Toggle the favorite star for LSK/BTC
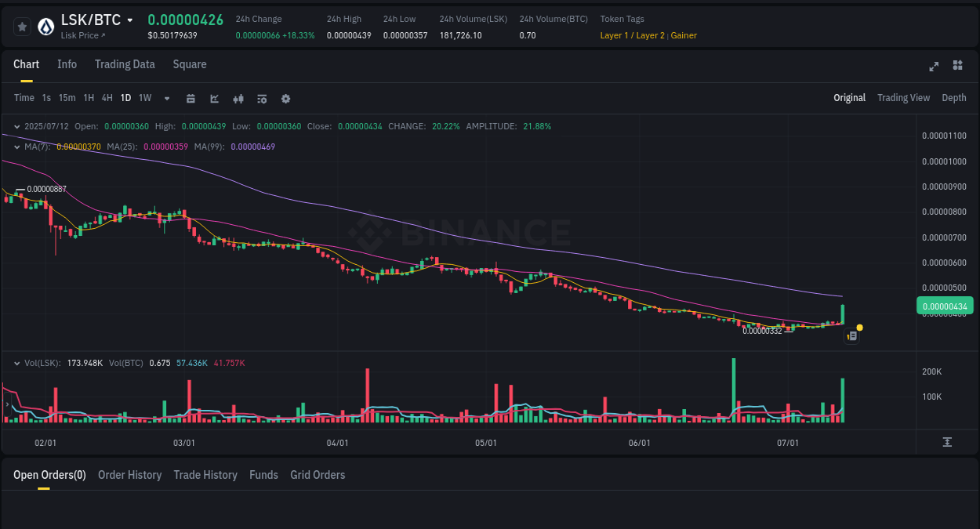 pyautogui.click(x=22, y=26)
